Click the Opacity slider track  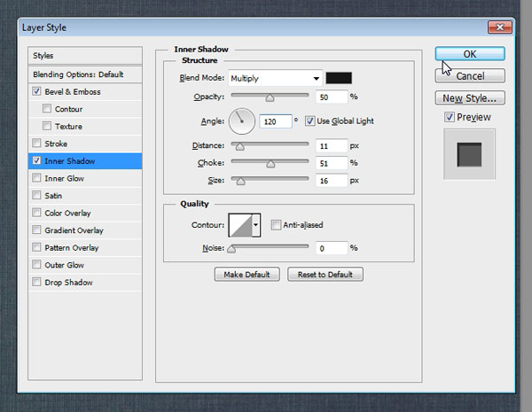(270, 96)
